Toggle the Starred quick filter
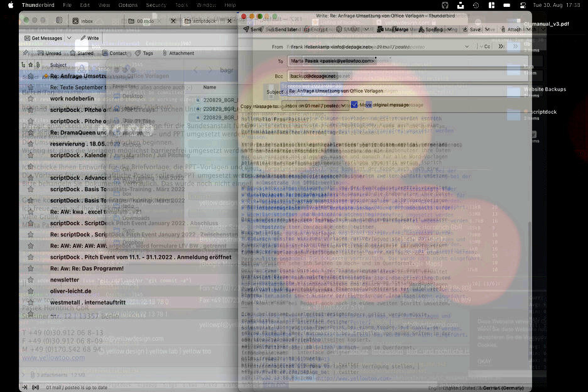 [82, 53]
